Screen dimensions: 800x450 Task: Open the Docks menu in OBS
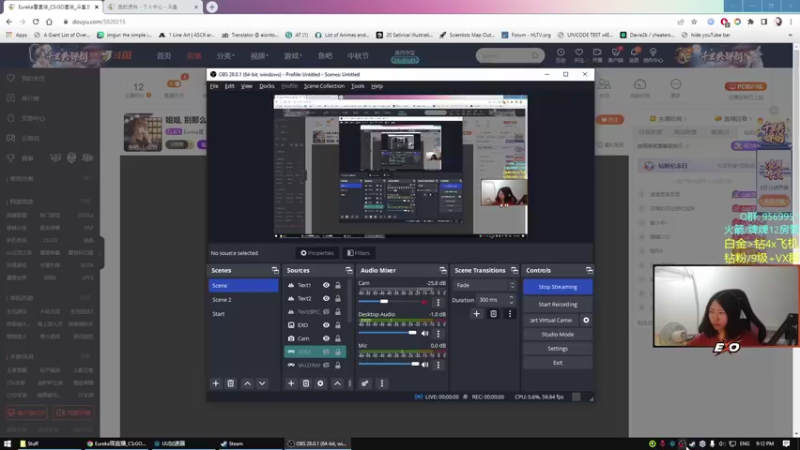267,86
